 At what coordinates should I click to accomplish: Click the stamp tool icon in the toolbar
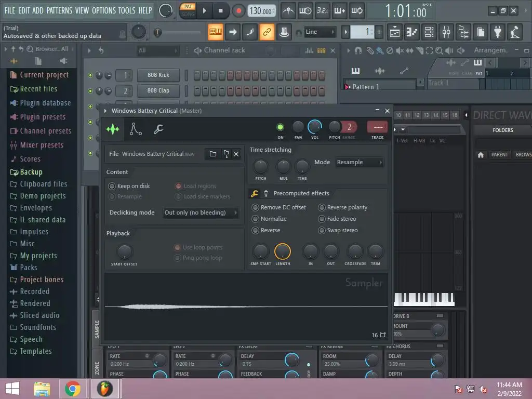tap(284, 32)
